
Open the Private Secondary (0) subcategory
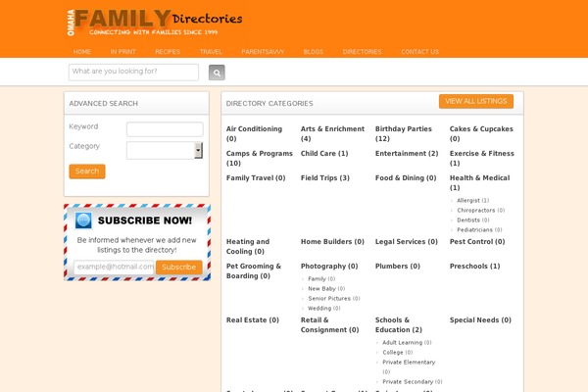tap(413, 381)
